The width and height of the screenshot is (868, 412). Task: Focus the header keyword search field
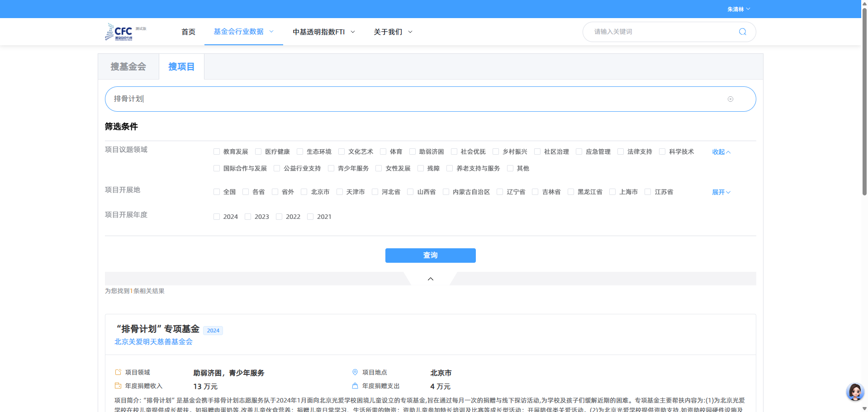[660, 32]
